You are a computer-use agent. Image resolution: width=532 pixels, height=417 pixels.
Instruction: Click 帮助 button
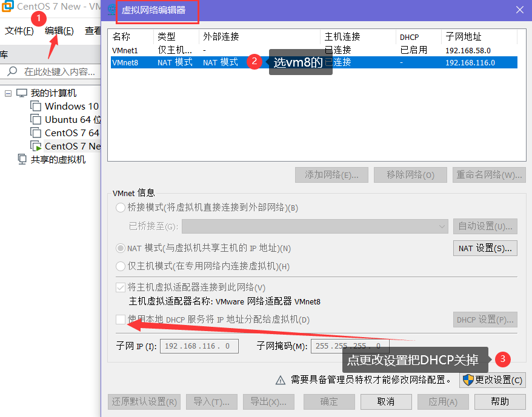pyautogui.click(x=500, y=402)
